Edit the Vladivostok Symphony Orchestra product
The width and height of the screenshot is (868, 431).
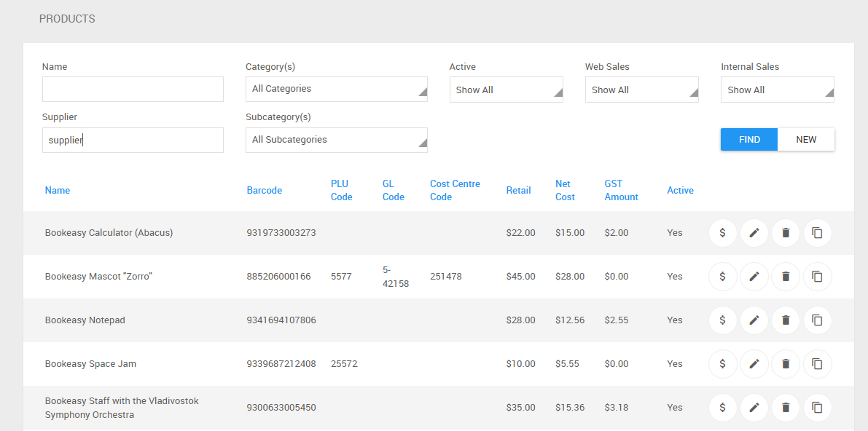754,408
